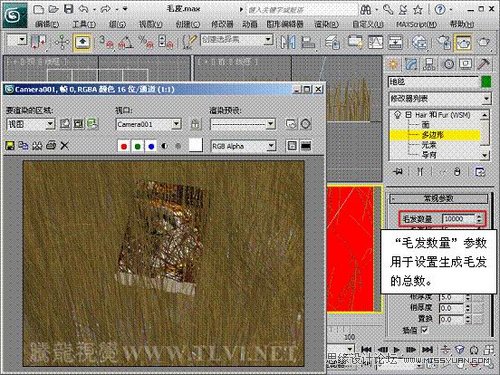Open the rendered frame window teapot icon
The height and width of the screenshot is (375, 500).
tap(463, 42)
